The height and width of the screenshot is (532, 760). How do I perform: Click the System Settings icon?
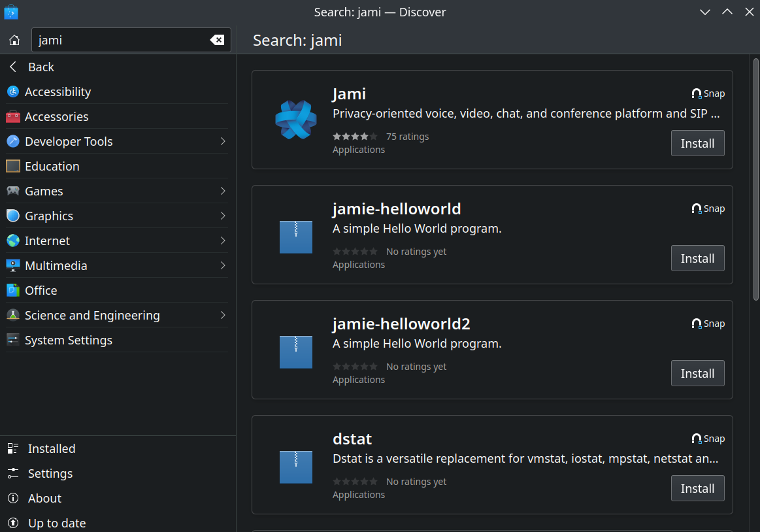[13, 340]
